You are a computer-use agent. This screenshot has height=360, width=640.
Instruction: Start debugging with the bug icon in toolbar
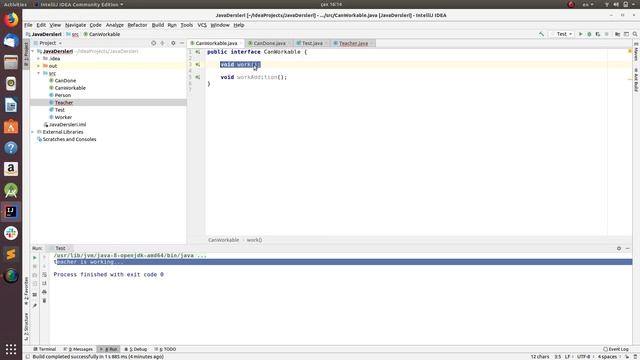[x=589, y=34]
